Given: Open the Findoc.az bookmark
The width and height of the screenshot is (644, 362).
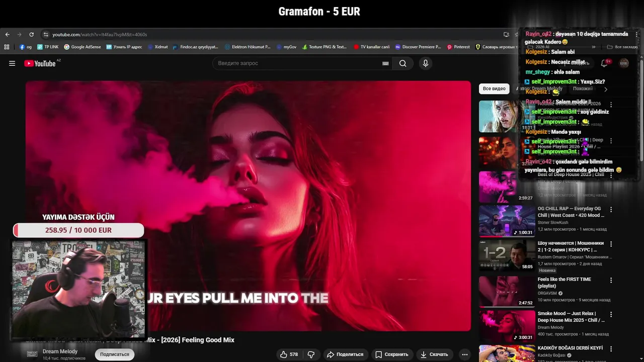Looking at the screenshot, I should [196, 47].
